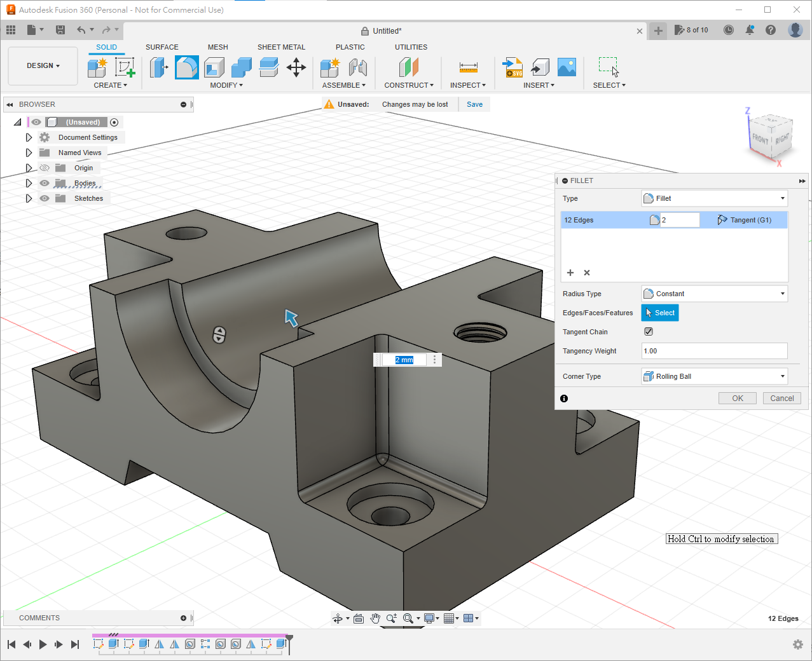Click OK in the Fillet dialog
The height and width of the screenshot is (661, 812).
[x=737, y=399]
